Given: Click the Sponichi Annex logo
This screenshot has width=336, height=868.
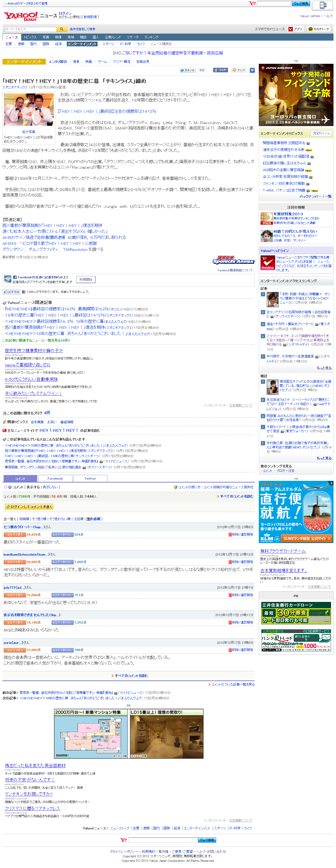Looking at the screenshot, I should point(234,260).
